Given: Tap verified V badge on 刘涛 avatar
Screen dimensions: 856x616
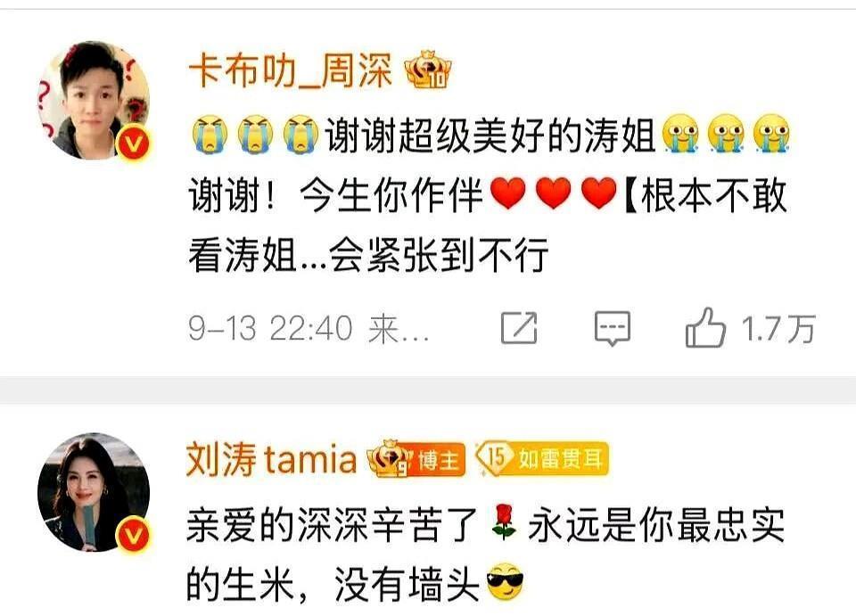Looking at the screenshot, I should 135,535.
